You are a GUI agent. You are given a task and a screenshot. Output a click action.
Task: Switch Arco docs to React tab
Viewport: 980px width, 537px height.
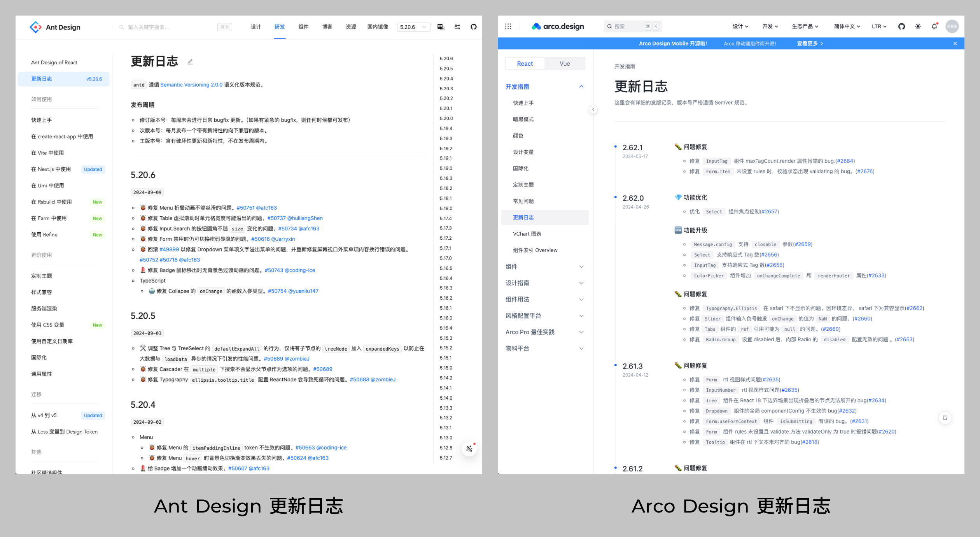coord(525,64)
